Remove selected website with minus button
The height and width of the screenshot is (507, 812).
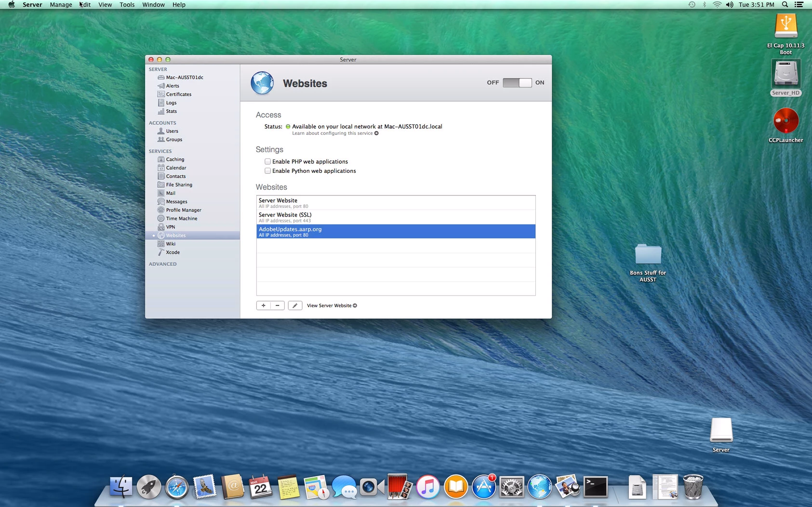pyautogui.click(x=278, y=306)
